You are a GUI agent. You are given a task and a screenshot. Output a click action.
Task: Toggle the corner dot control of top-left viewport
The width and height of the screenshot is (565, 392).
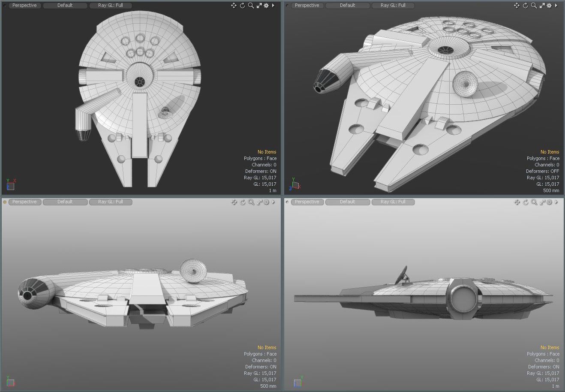tap(5, 6)
